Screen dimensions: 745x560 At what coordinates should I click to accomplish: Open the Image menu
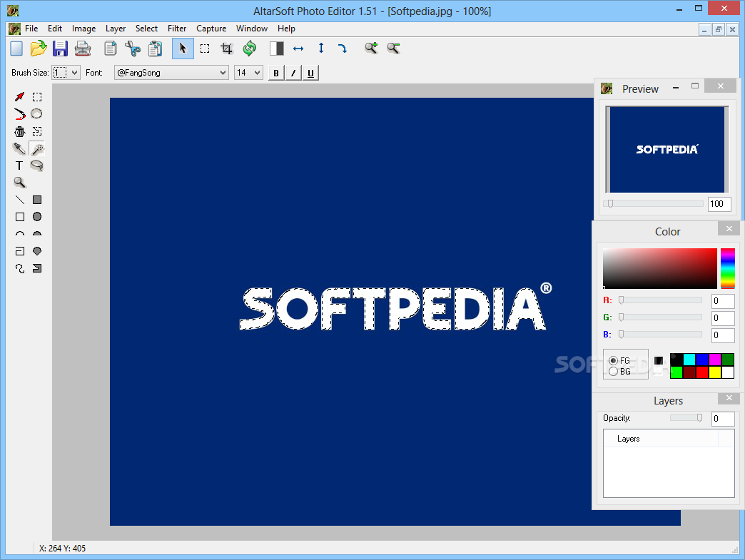tap(83, 29)
